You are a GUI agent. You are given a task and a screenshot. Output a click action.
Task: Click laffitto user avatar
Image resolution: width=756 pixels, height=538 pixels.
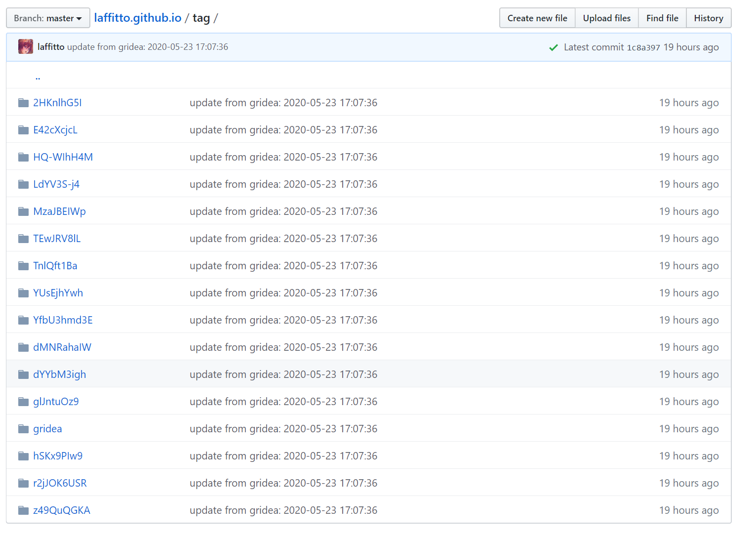click(26, 47)
